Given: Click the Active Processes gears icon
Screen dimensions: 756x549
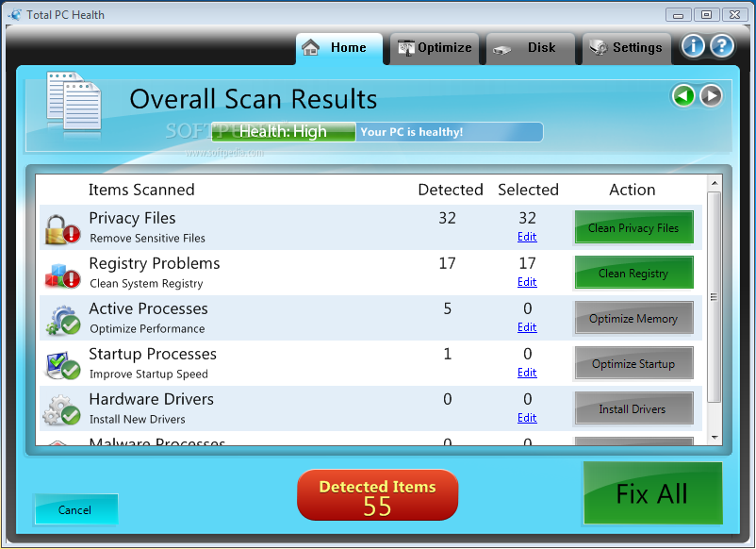Looking at the screenshot, I should tap(62, 320).
